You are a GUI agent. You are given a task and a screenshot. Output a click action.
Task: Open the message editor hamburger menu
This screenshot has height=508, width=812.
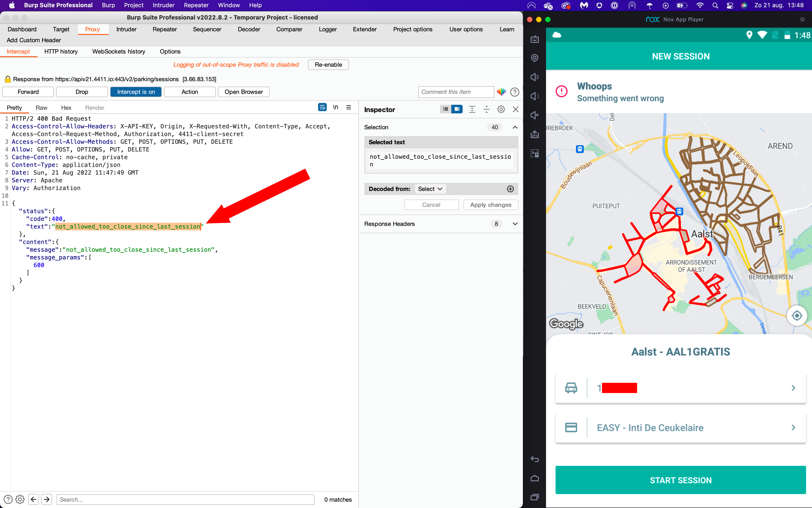[x=349, y=107]
